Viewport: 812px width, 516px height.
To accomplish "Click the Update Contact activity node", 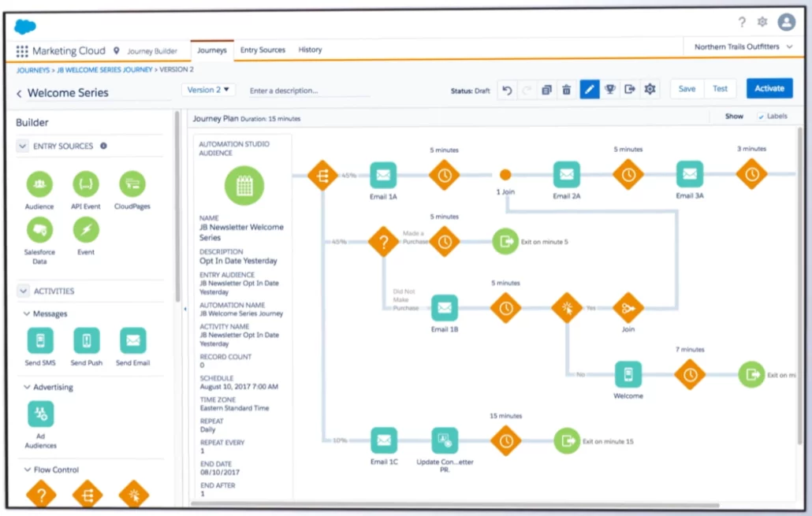I will point(445,440).
